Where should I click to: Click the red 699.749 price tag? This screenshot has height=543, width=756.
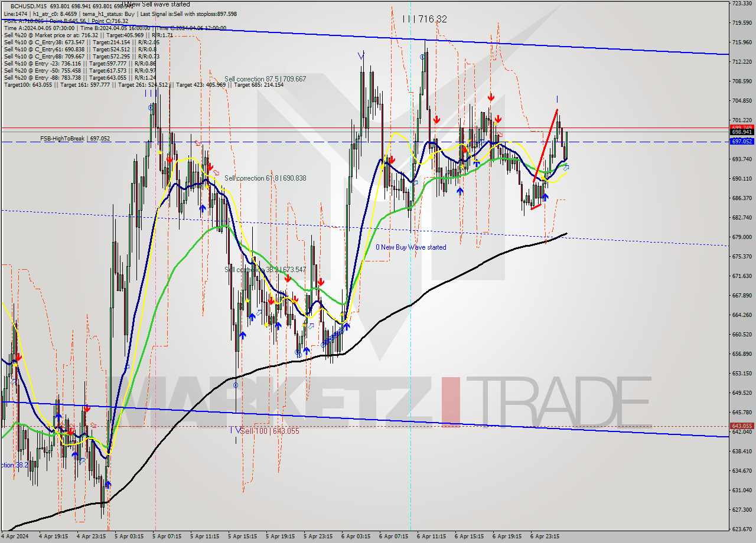[742, 127]
